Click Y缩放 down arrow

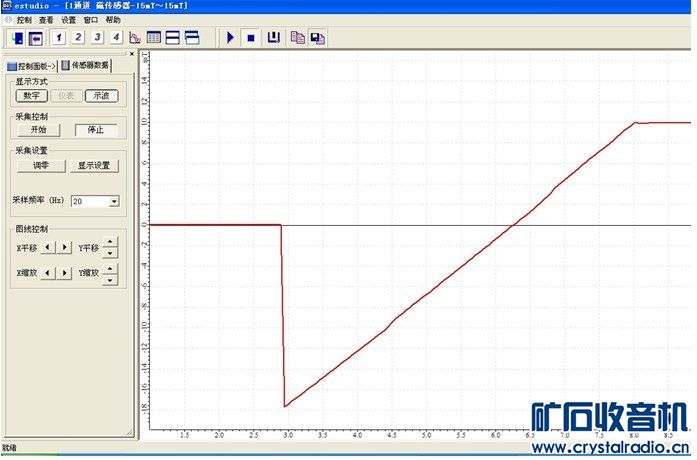click(110, 280)
